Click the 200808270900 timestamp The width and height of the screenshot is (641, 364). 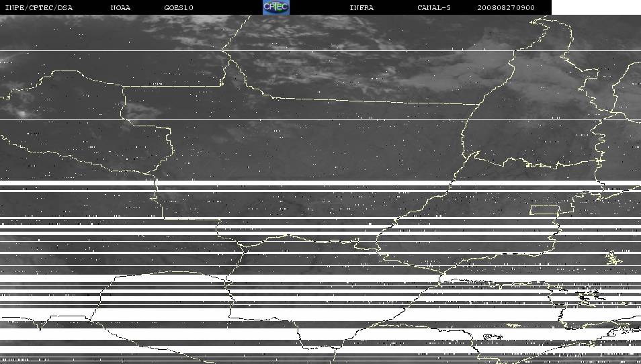tap(506, 8)
